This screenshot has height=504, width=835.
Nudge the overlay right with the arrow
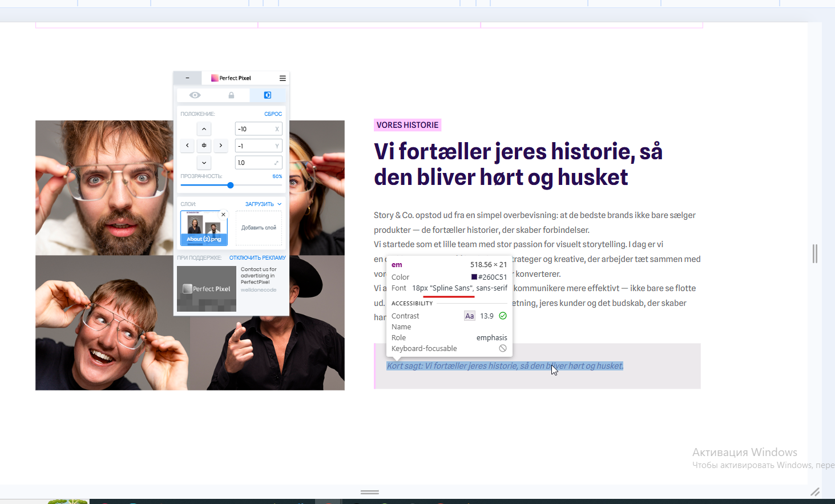(221, 146)
